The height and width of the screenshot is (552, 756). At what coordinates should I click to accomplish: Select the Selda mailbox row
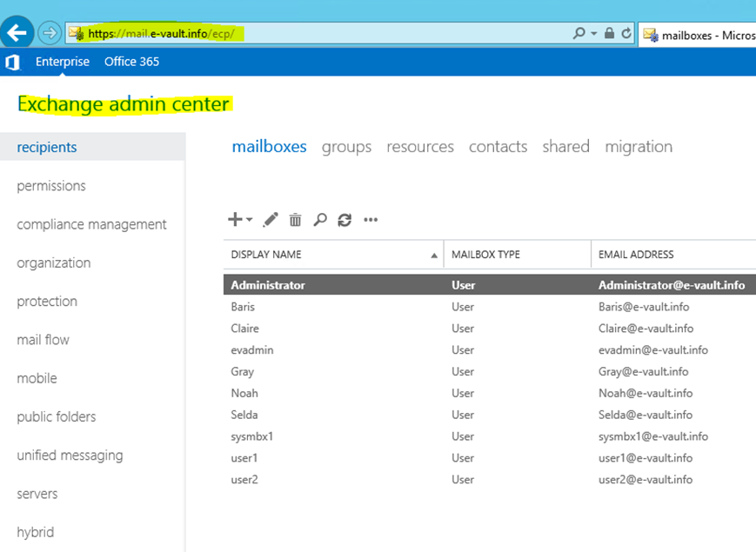[490, 415]
